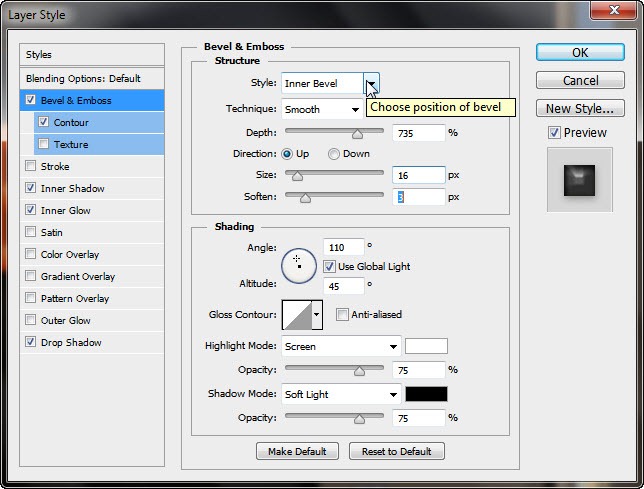Viewport: 644px width, 489px height.
Task: Toggle the Stroke effect checkbox
Action: pyautogui.click(x=31, y=167)
